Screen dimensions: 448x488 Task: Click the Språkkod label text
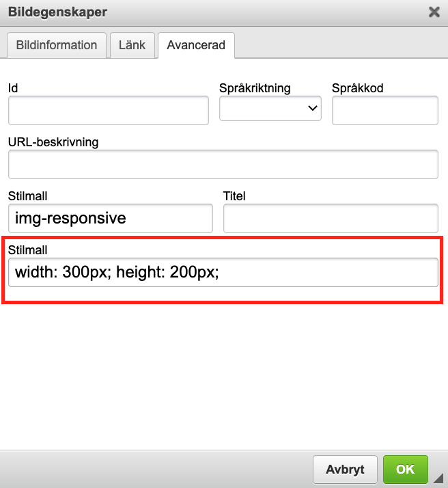pos(358,88)
